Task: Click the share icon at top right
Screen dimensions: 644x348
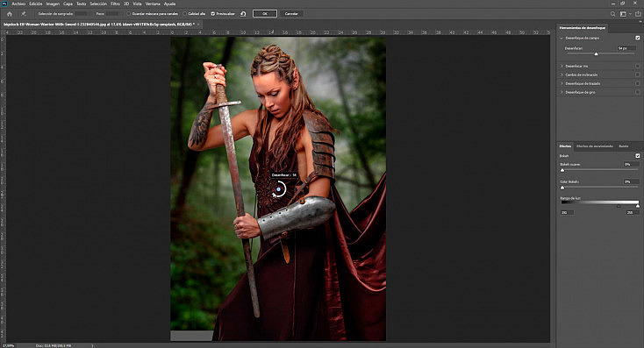Action: point(638,13)
